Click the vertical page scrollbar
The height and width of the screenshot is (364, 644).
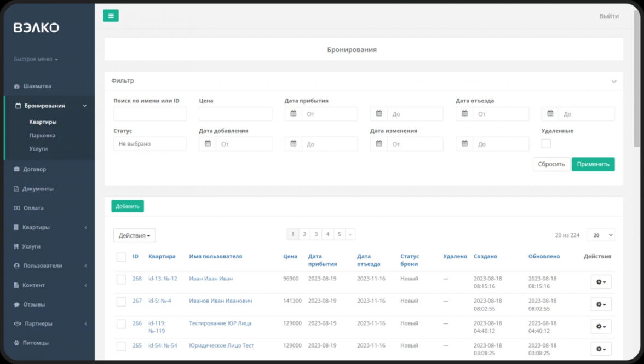[x=636, y=77]
